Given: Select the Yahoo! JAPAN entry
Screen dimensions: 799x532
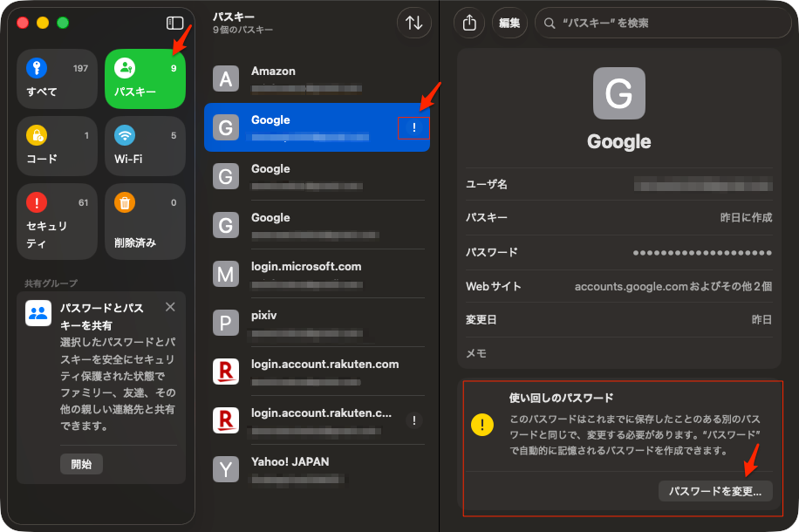Looking at the screenshot, I should (317, 469).
